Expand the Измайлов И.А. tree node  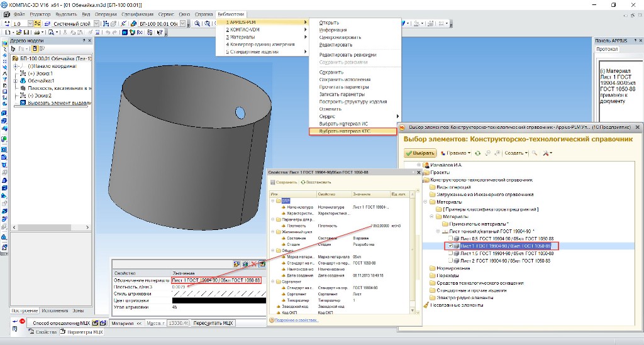point(419,165)
